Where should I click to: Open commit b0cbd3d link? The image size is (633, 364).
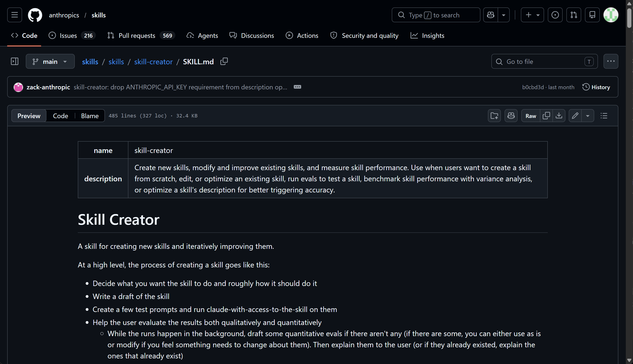coord(533,87)
